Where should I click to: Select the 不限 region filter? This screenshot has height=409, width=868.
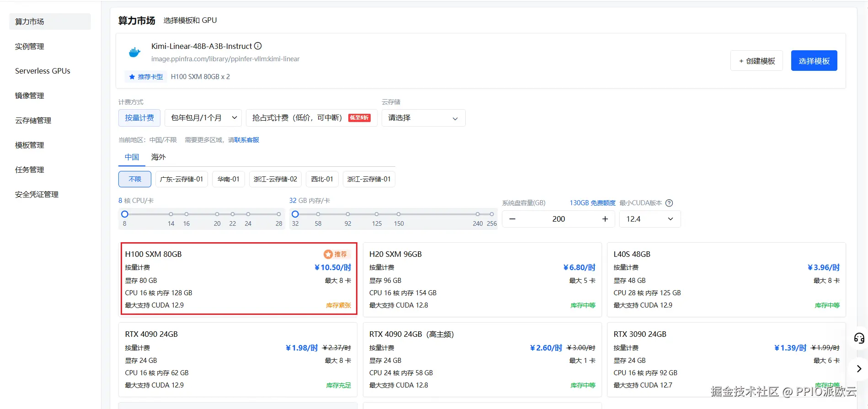pyautogui.click(x=135, y=179)
